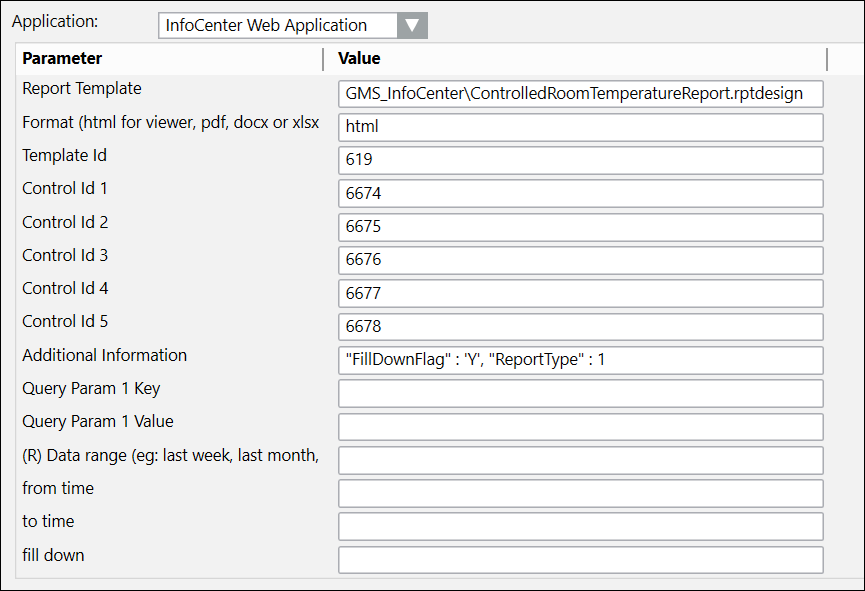Click the Report Template parameter label
Screen dimensions: 865x591
pyautogui.click(x=82, y=89)
